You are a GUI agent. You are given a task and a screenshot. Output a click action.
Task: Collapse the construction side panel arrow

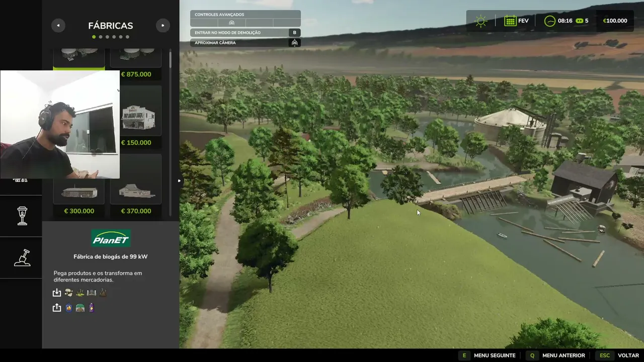tap(179, 181)
